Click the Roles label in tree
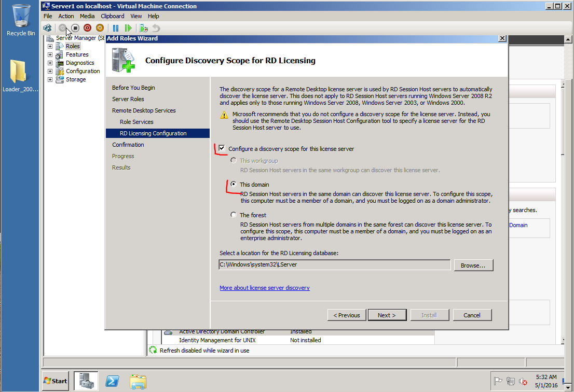574x392 pixels. (73, 47)
